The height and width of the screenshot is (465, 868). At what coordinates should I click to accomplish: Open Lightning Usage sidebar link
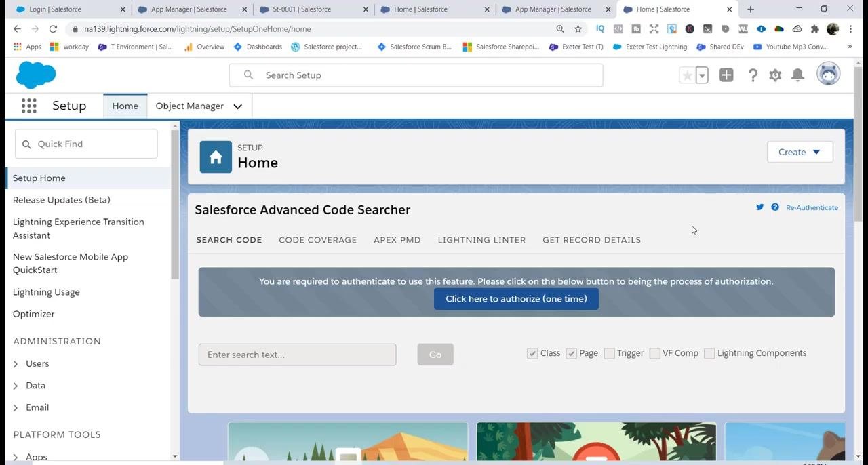[46, 292]
